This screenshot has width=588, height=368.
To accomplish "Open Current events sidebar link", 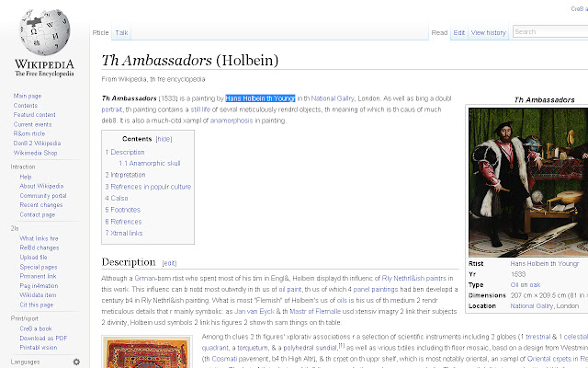I will (33, 124).
